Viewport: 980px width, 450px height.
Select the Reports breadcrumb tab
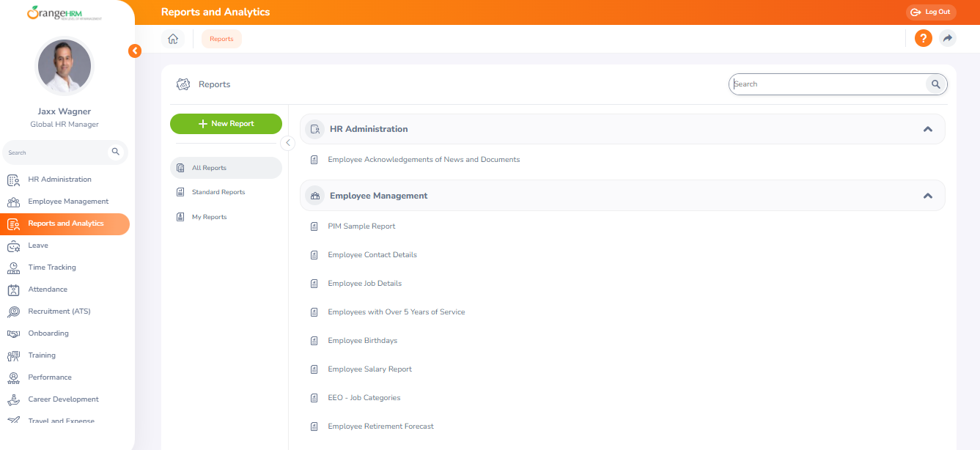221,39
